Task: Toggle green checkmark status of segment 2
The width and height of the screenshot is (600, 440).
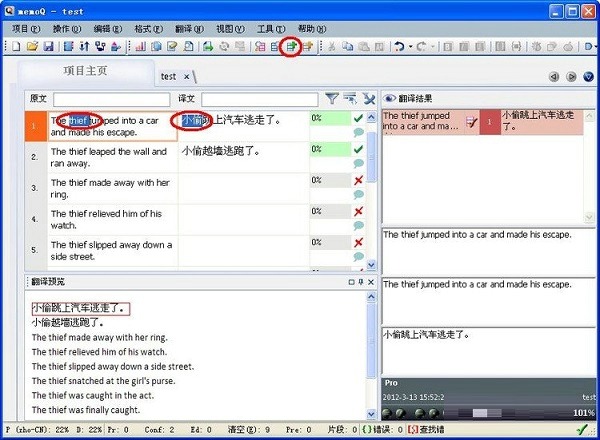Action: [x=358, y=149]
